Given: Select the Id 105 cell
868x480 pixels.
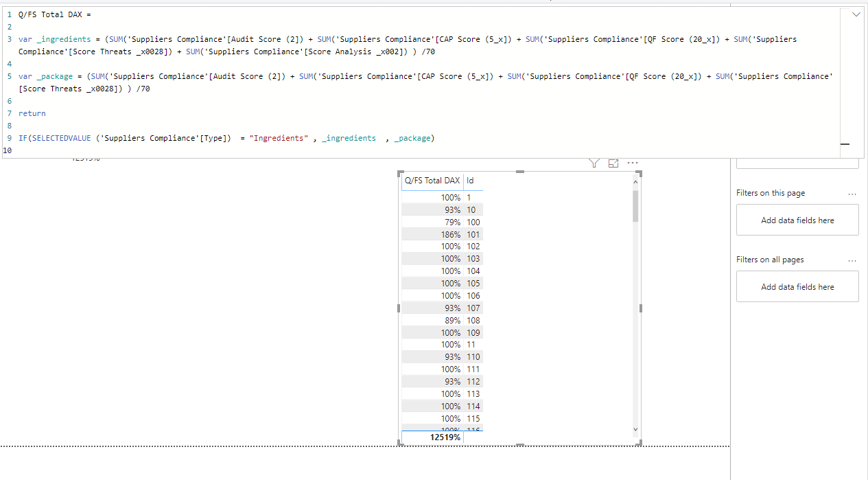Looking at the screenshot, I should pyautogui.click(x=473, y=283).
